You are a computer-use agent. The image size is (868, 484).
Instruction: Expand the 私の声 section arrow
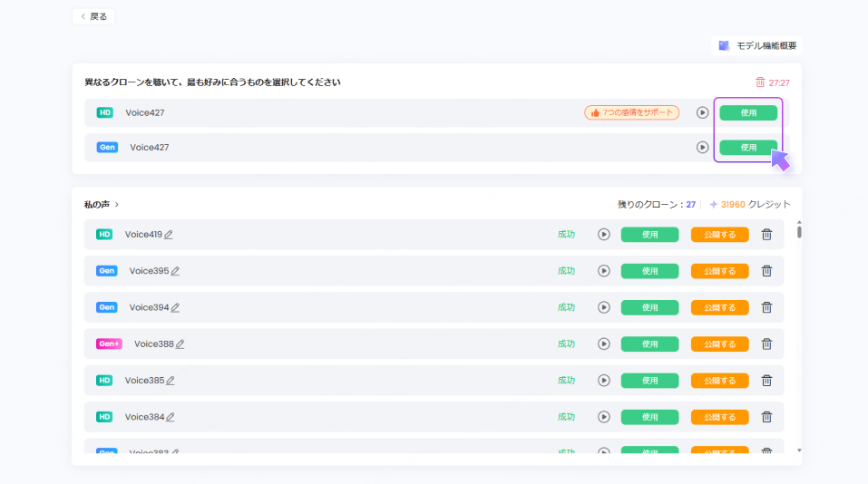(x=117, y=205)
